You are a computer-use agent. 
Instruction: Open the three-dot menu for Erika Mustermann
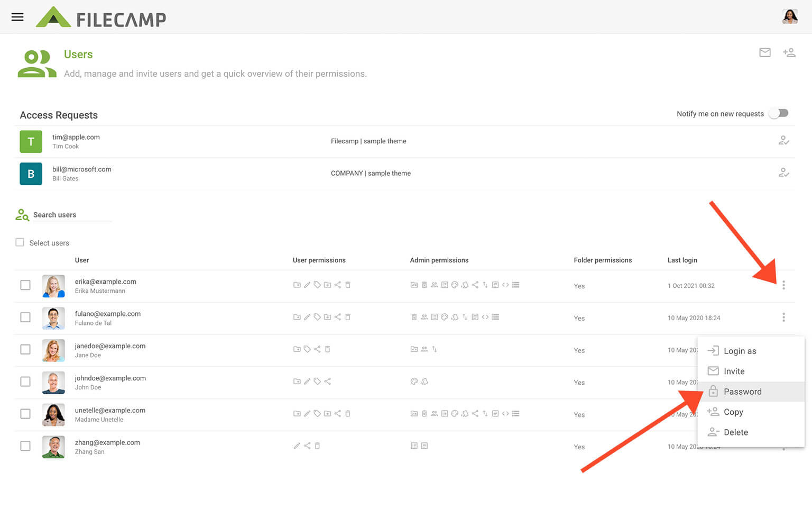tap(783, 285)
